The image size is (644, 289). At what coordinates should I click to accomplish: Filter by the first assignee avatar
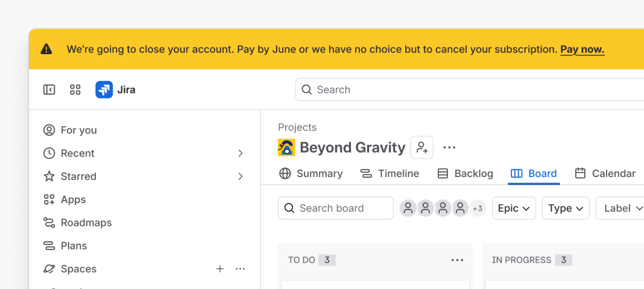[408, 208]
